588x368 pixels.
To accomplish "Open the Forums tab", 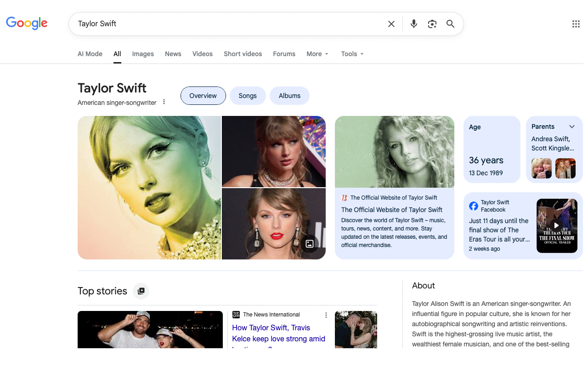I will (284, 54).
